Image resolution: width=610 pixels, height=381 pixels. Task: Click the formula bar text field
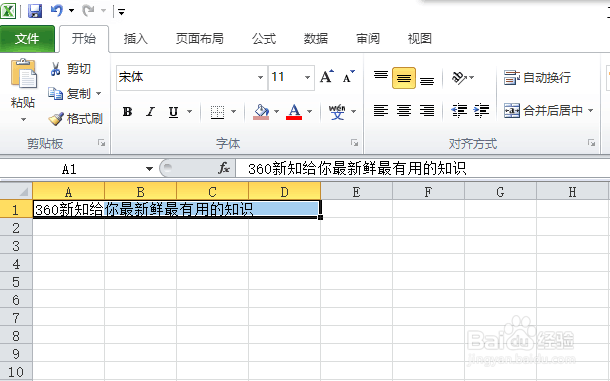point(422,169)
